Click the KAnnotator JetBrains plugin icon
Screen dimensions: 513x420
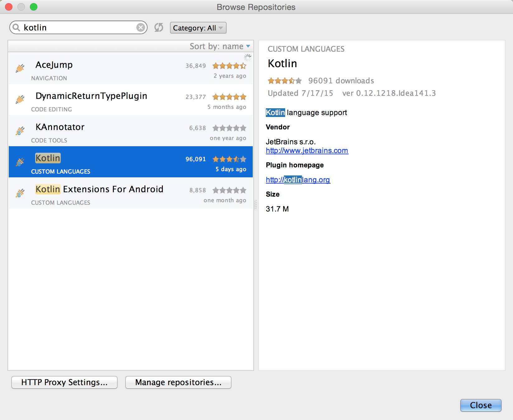point(20,131)
